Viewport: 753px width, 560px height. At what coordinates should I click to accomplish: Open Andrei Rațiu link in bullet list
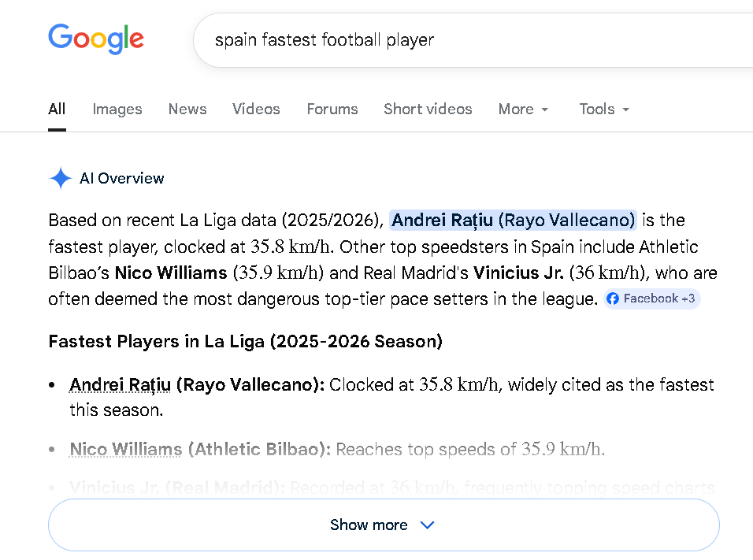[x=120, y=384]
